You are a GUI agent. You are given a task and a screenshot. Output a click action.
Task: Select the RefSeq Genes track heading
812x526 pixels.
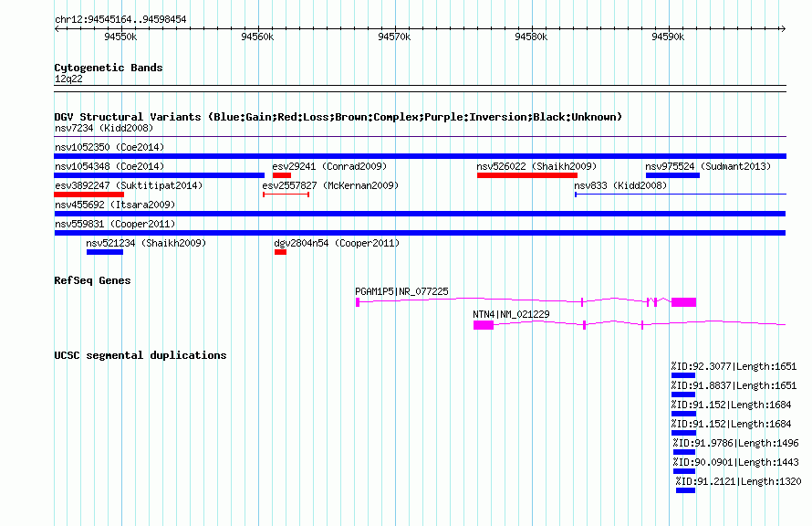click(92, 280)
